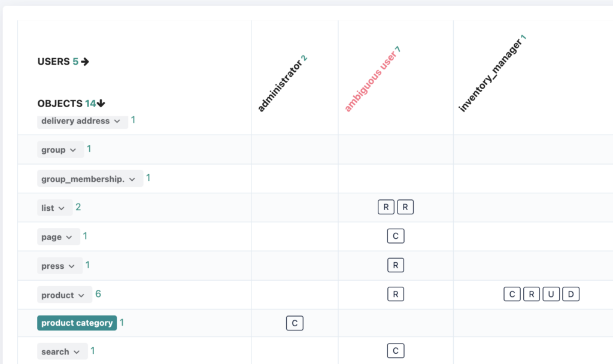613x364 pixels.
Task: Click the U badge for inventory_manager product
Action: point(551,294)
